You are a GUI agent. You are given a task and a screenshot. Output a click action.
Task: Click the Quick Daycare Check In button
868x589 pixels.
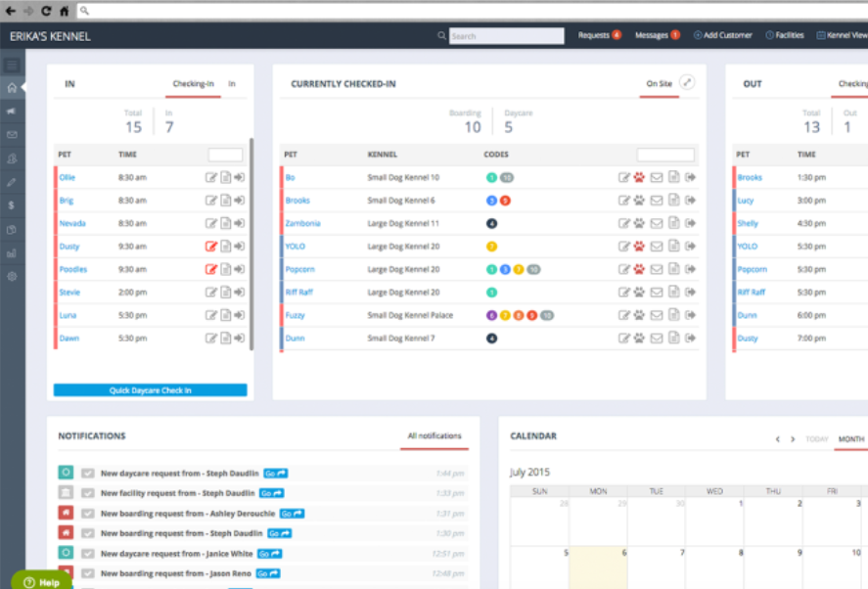click(150, 389)
